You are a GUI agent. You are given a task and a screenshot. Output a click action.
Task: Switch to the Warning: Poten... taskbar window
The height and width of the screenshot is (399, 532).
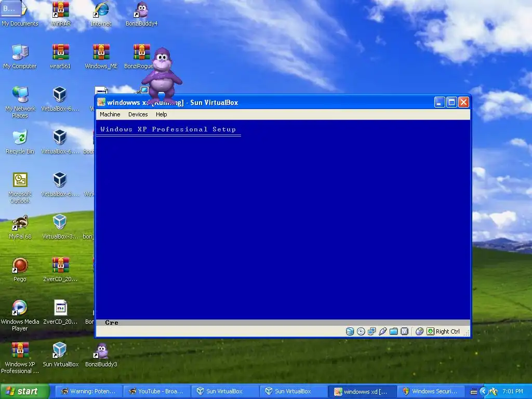point(88,391)
